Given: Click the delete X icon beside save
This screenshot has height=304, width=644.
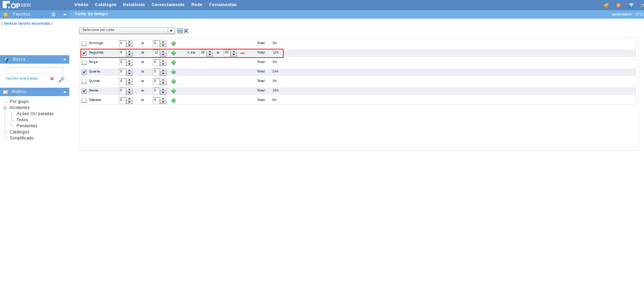Looking at the screenshot, I should coord(186,31).
